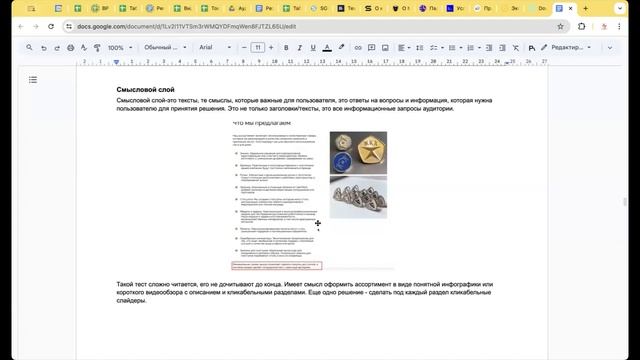Image resolution: width=640 pixels, height=360 pixels.
Task: Run the spelling and grammar check
Action: 84,48
